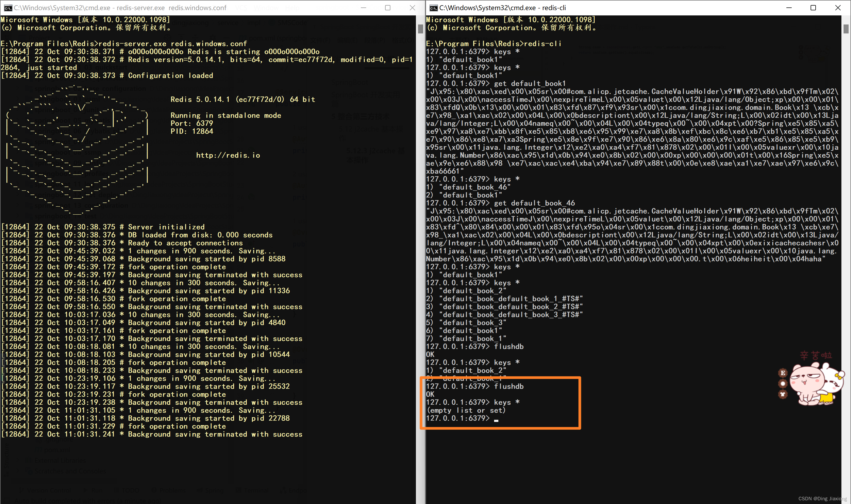Click the pink bear desktop pet sticker
The width and height of the screenshot is (851, 504).
coord(817,384)
